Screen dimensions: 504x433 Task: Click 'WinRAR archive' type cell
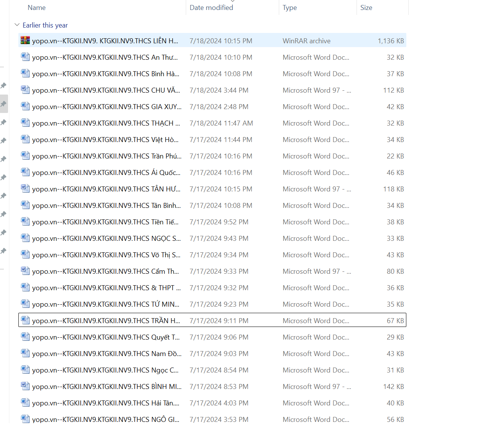click(x=306, y=41)
